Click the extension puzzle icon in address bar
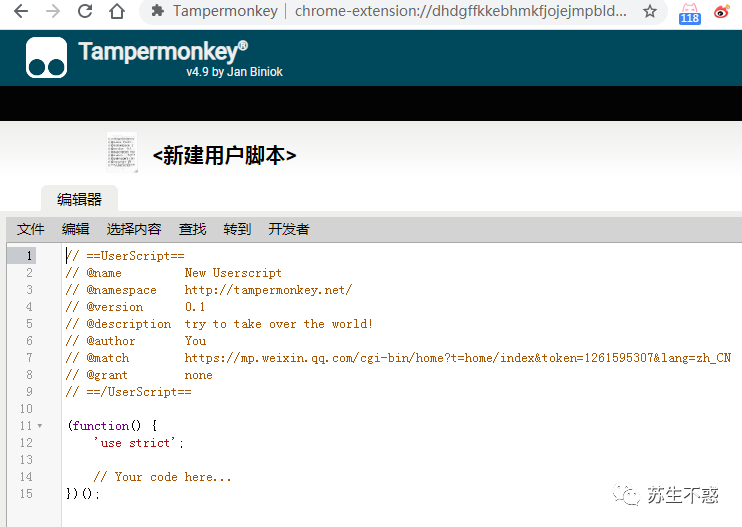The width and height of the screenshot is (742, 527). tap(158, 10)
